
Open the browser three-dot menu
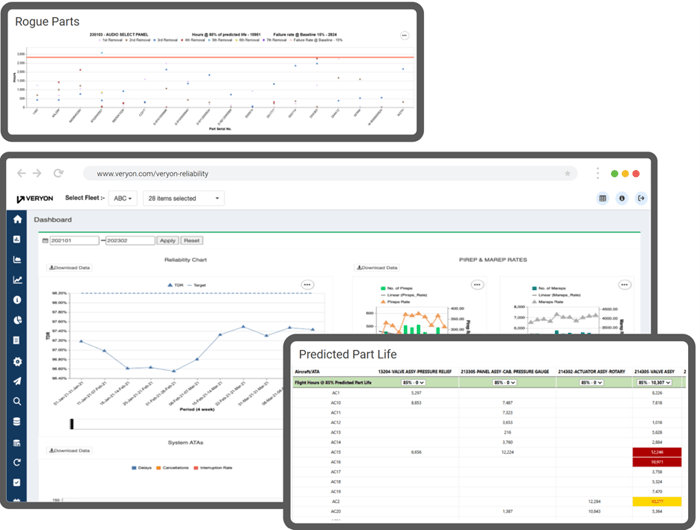[598, 173]
